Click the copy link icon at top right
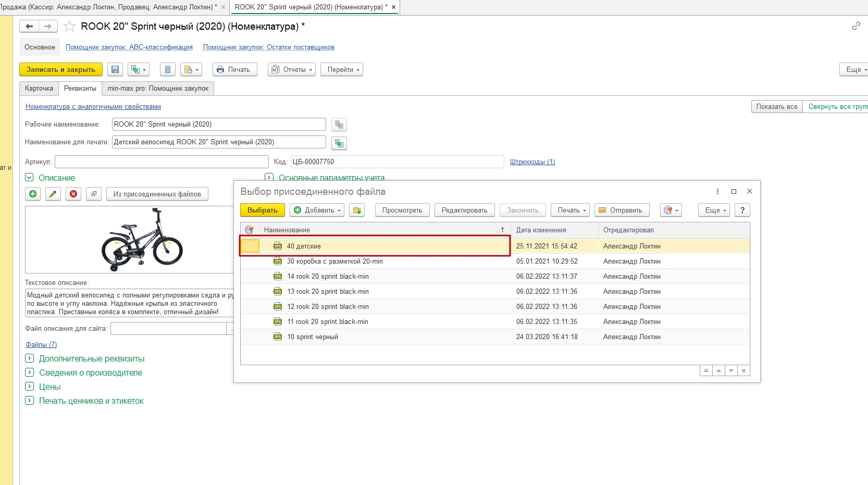 click(x=856, y=26)
